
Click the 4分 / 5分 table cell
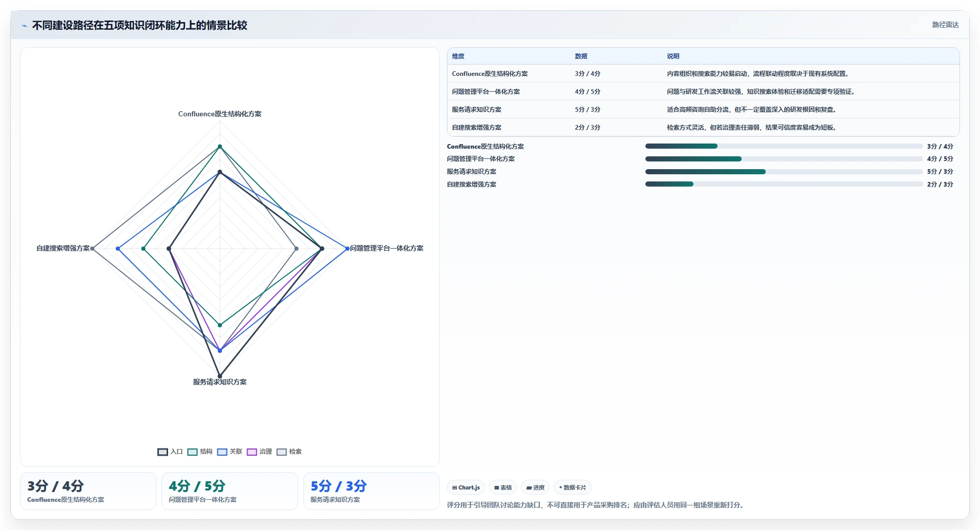click(x=587, y=92)
